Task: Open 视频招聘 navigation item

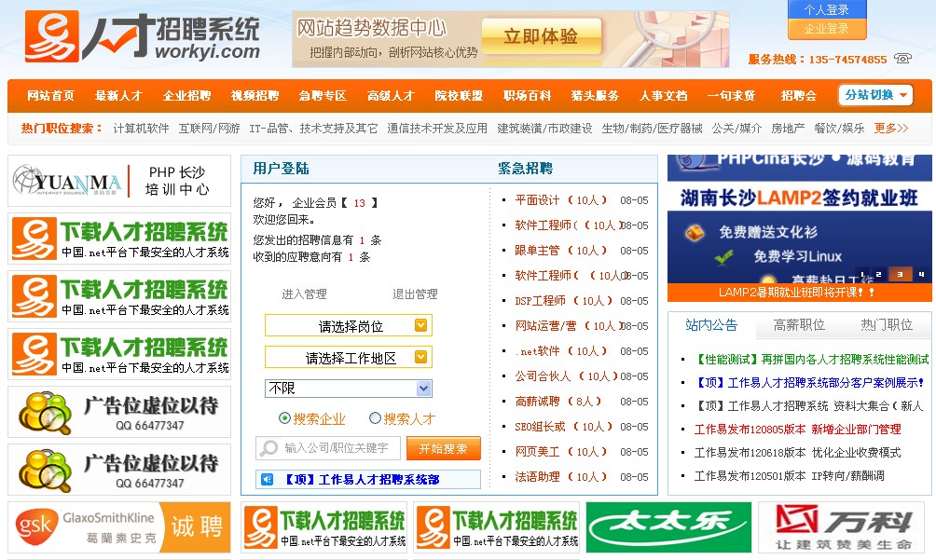Action: (x=255, y=96)
